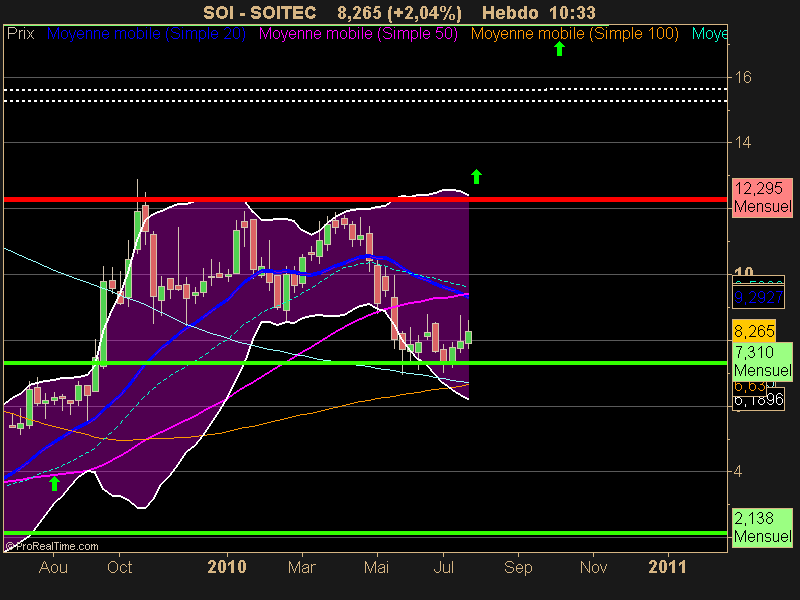
Task: Click the Hebdo timeframe label
Action: tap(510, 12)
